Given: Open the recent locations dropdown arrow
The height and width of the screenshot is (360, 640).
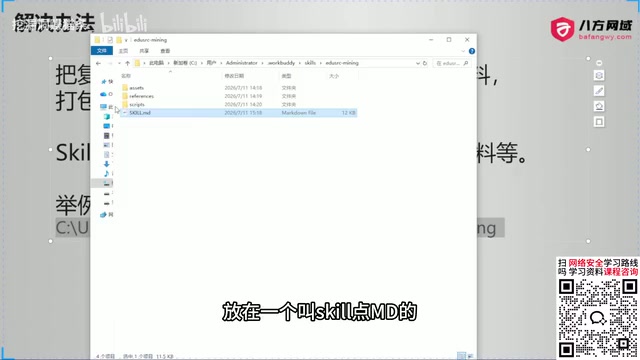Looking at the screenshot, I should [x=119, y=63].
